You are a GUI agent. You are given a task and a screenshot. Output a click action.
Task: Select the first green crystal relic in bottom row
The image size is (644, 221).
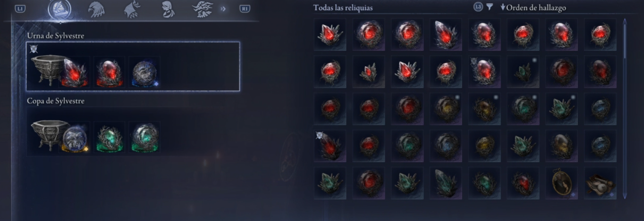point(330,183)
